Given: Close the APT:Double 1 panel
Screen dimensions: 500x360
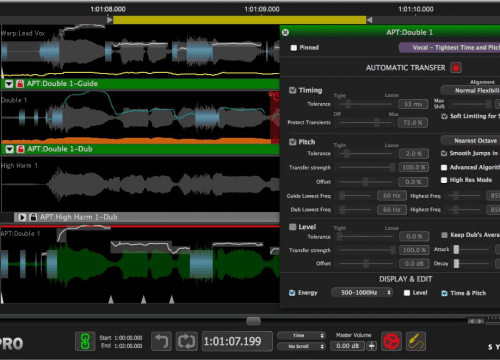Looking at the screenshot, I should click(x=285, y=32).
